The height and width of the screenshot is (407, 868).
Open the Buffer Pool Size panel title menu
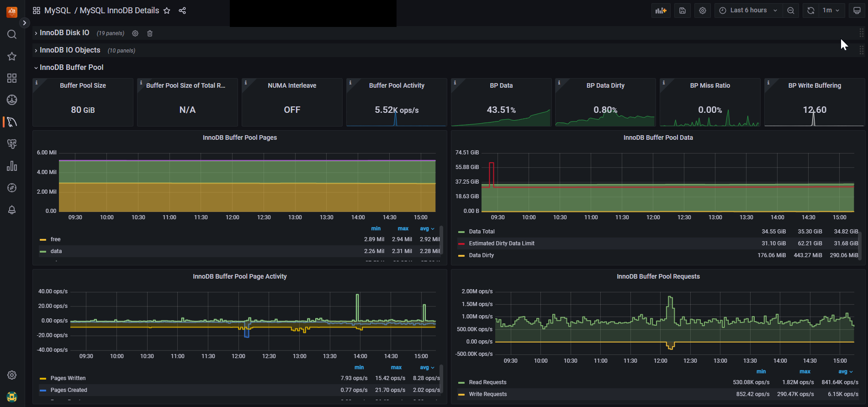tap(83, 85)
